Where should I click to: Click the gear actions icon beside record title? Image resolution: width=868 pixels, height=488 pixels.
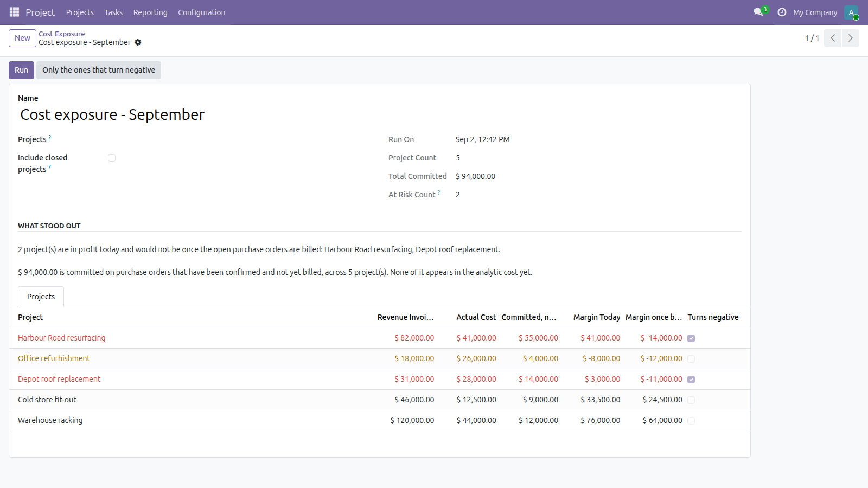pos(138,42)
